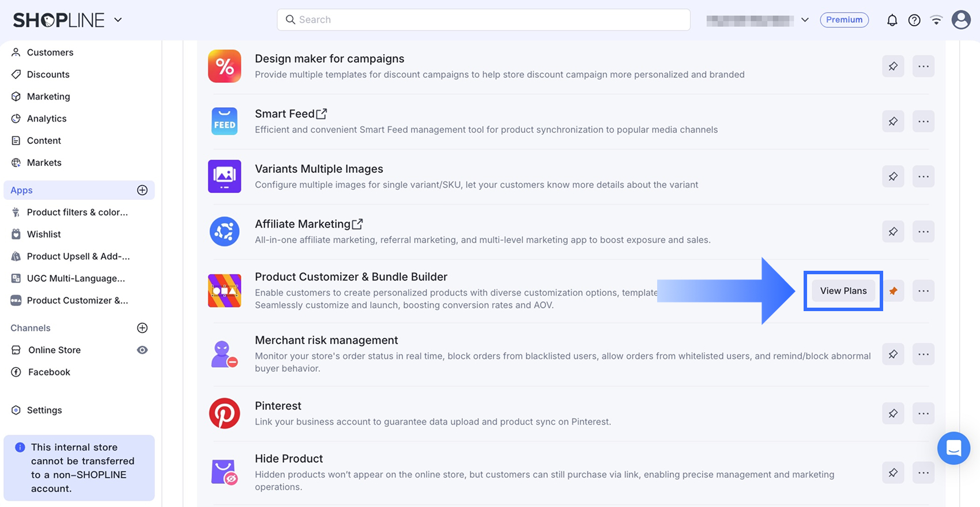Open the help question mark icon
This screenshot has height=507, width=980.
point(914,20)
